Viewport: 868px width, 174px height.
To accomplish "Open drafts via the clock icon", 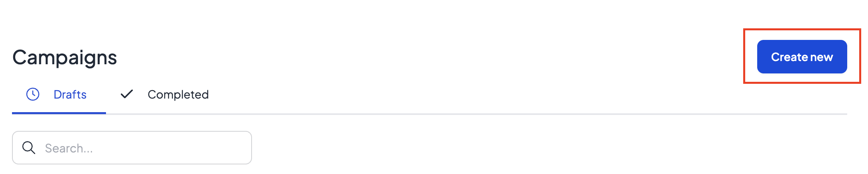I will [33, 94].
